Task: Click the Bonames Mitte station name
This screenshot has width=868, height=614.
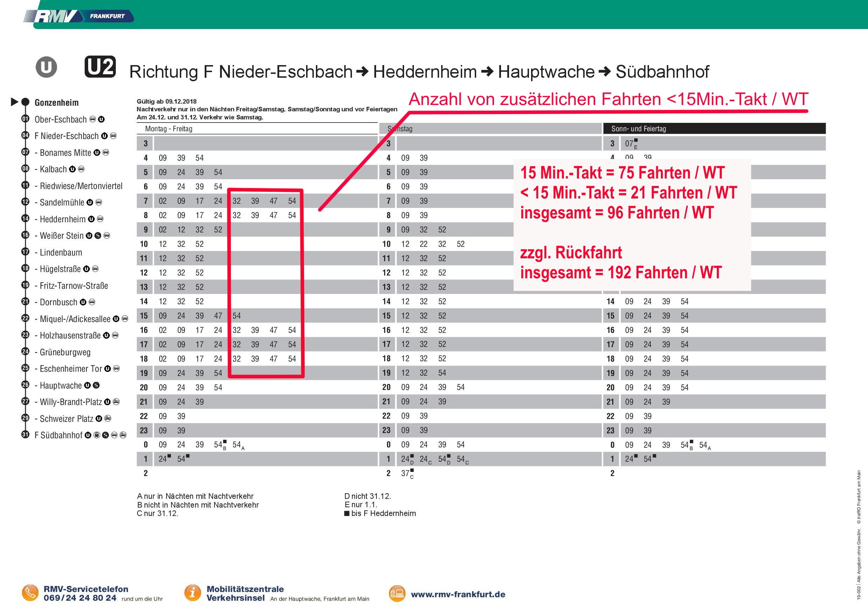Action: coord(65,153)
